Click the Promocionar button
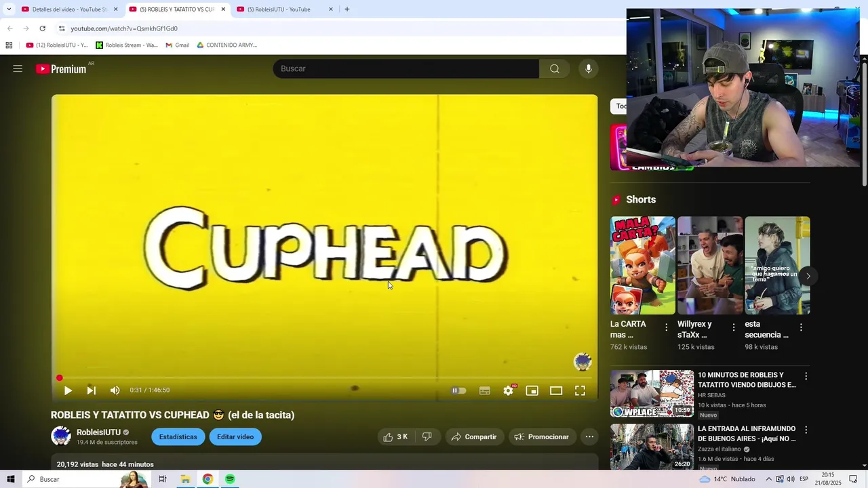 (542, 437)
